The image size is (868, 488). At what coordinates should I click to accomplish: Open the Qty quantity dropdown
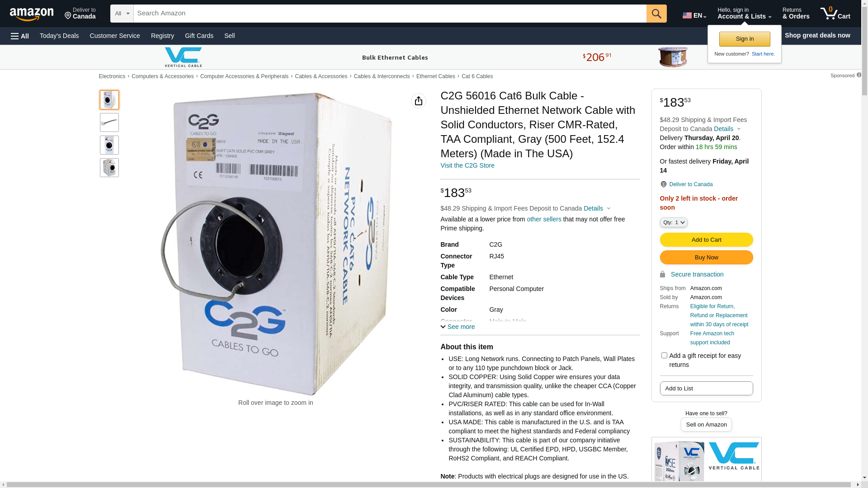(x=674, y=222)
